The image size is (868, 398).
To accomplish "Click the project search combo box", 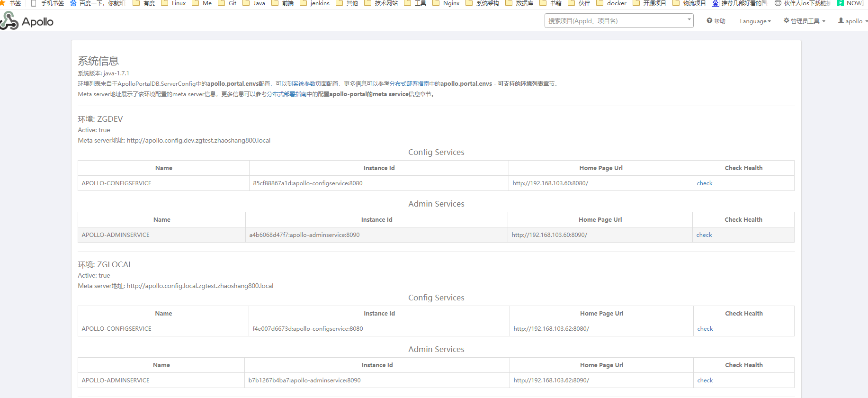I will coord(619,21).
